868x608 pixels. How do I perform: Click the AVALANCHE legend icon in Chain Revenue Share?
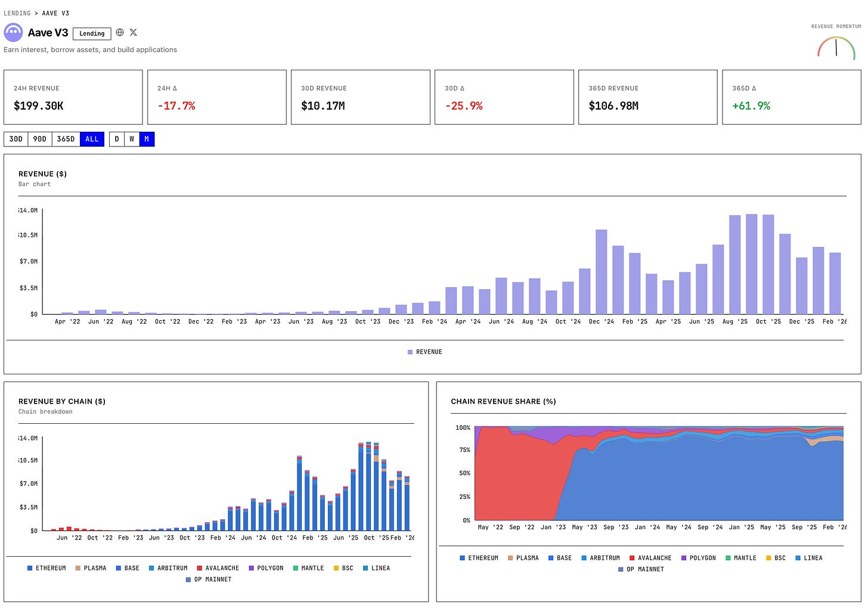coord(632,559)
